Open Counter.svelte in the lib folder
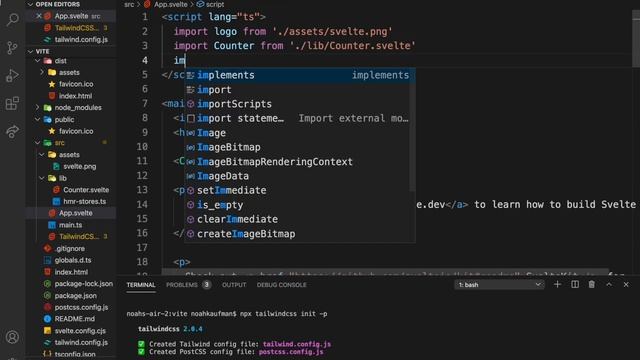640x360 pixels. coord(86,190)
